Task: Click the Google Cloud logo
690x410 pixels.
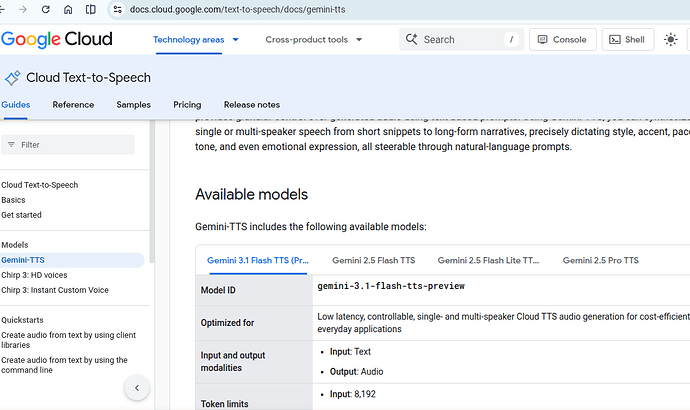Action: 57,40
